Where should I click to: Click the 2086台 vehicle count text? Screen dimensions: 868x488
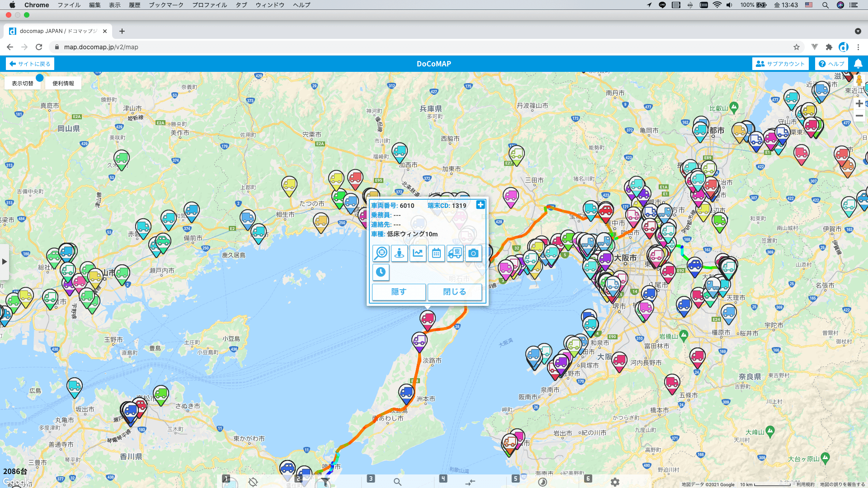tap(15, 471)
